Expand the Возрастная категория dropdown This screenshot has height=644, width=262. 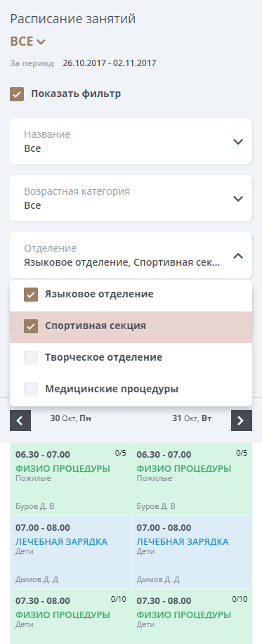[131, 198]
